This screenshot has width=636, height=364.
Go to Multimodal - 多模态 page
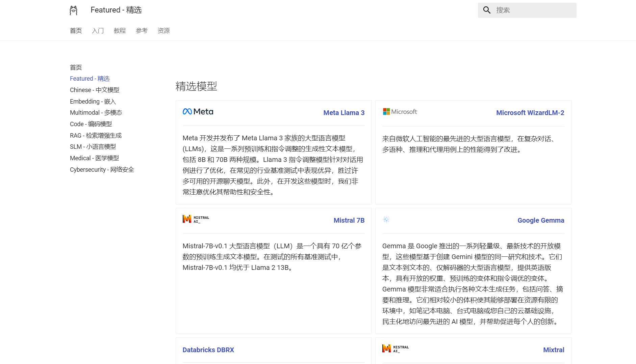(96, 113)
